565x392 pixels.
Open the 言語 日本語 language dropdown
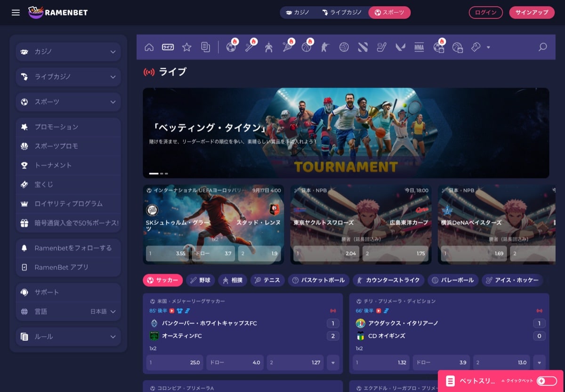(68, 311)
